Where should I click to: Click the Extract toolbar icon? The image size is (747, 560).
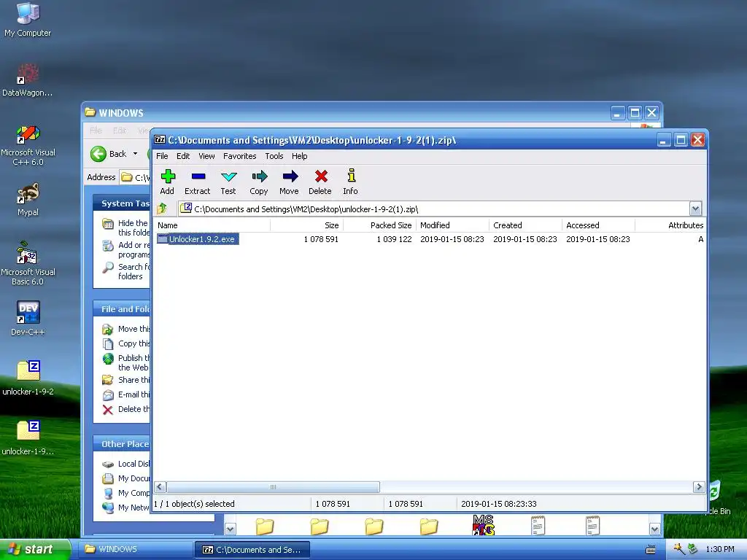(198, 176)
